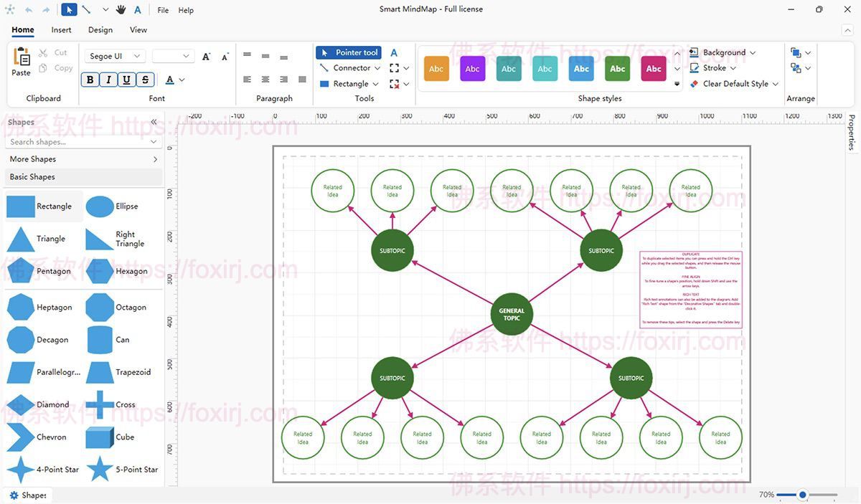
Task: Expand the More Shapes list
Action: coord(83,159)
